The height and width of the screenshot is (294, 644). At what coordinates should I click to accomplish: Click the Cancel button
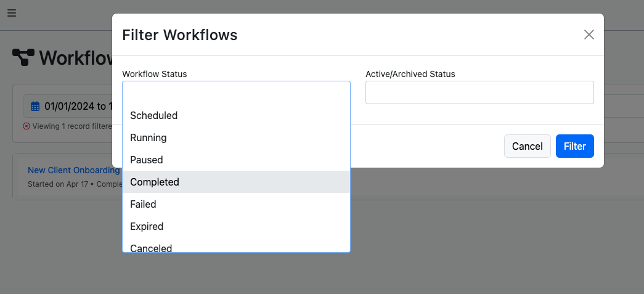(528, 146)
